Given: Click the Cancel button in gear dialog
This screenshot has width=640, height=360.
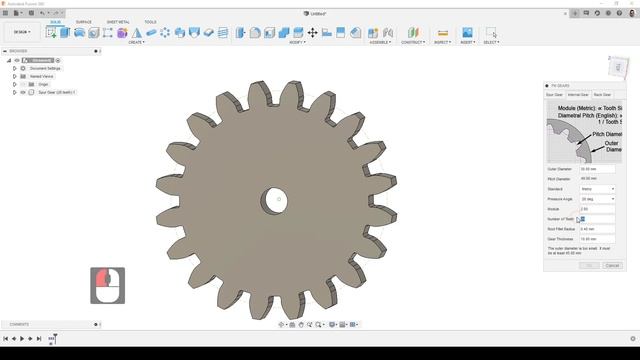Looking at the screenshot, I should (x=612, y=265).
